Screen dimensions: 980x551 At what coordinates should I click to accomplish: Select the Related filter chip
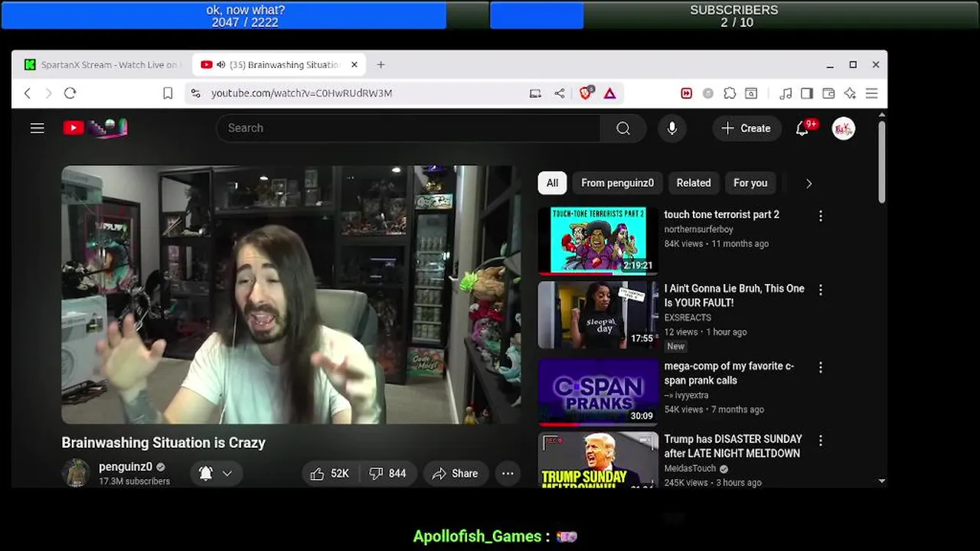pyautogui.click(x=694, y=183)
